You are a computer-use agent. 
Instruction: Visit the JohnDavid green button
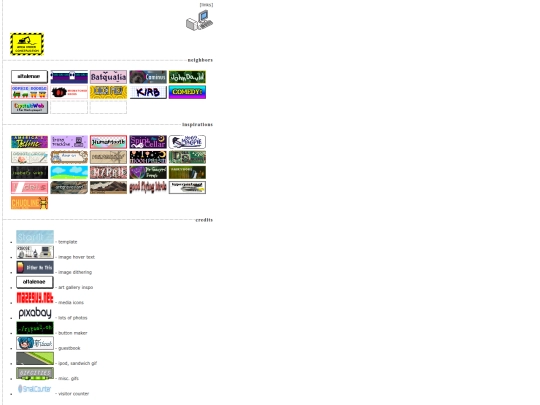coord(187,77)
